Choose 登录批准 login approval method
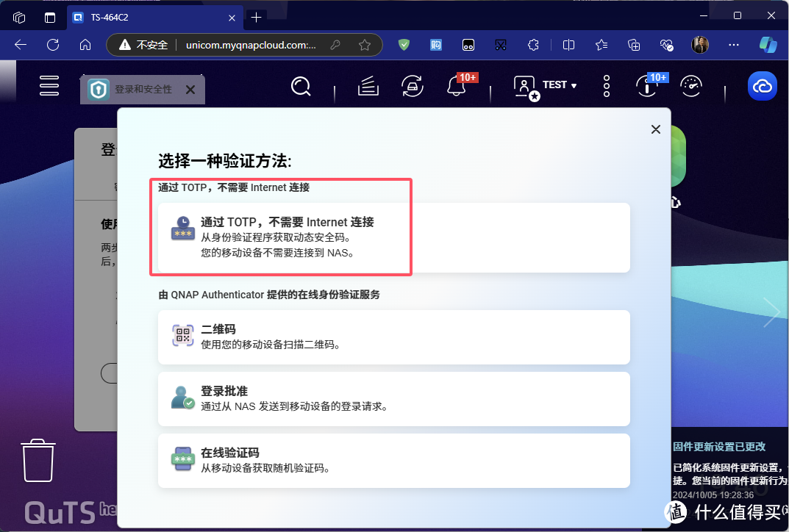Screen dimensions: 789x532 click(393, 398)
